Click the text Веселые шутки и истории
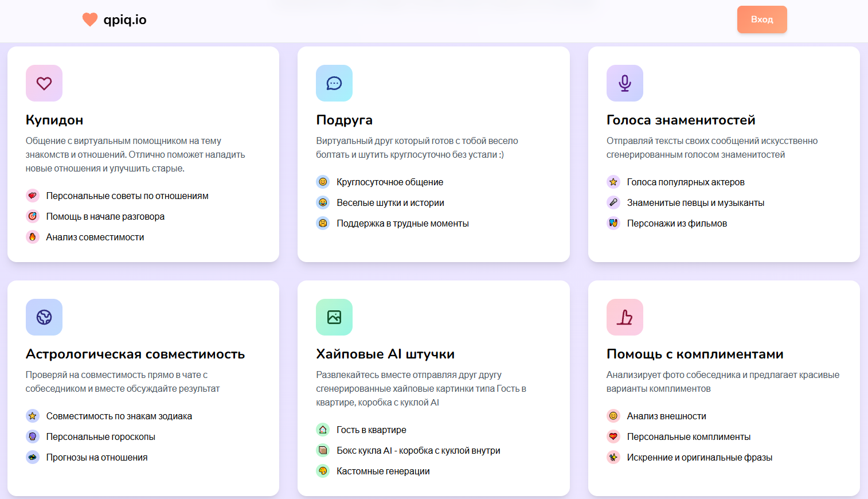This screenshot has width=868, height=499. pos(390,202)
